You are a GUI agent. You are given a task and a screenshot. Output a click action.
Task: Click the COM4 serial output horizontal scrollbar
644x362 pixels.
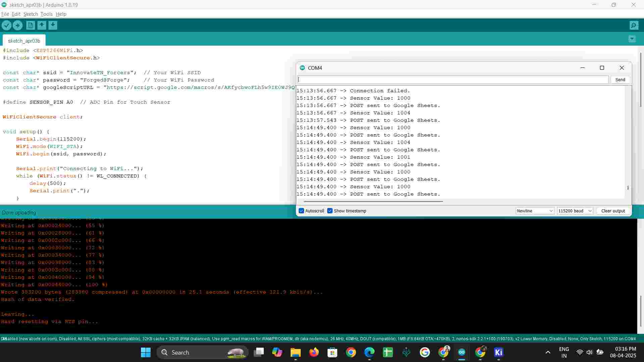[373, 201]
